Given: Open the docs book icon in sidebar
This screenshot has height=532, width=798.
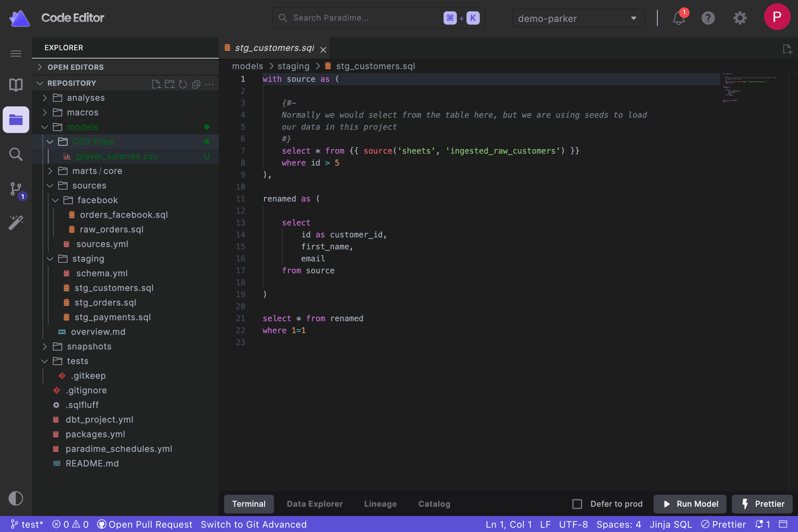Looking at the screenshot, I should tap(16, 85).
